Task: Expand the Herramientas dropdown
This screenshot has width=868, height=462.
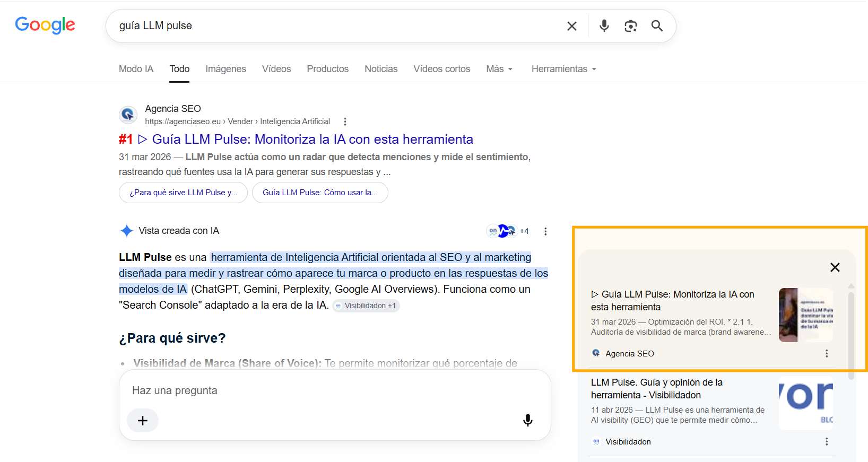Action: (x=564, y=69)
